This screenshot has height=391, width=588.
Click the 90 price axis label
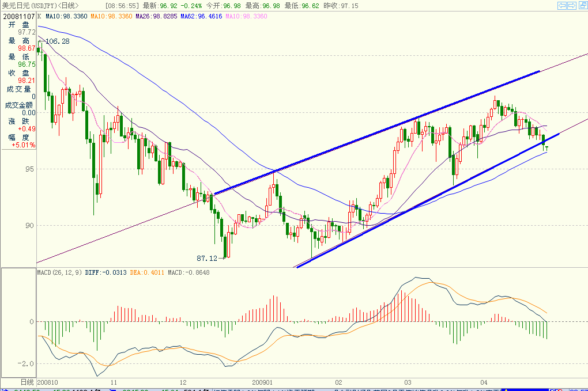coord(29,226)
